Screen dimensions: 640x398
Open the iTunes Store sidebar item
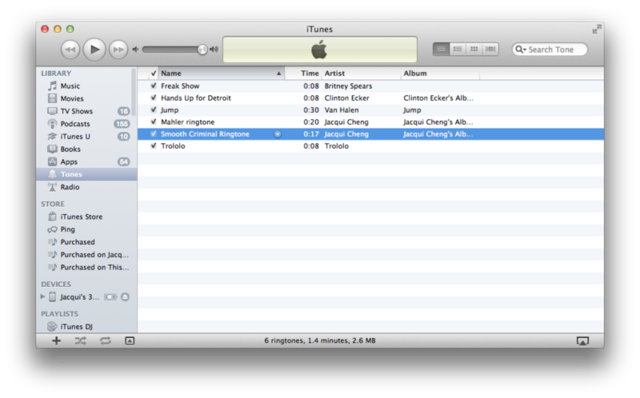pyautogui.click(x=81, y=217)
